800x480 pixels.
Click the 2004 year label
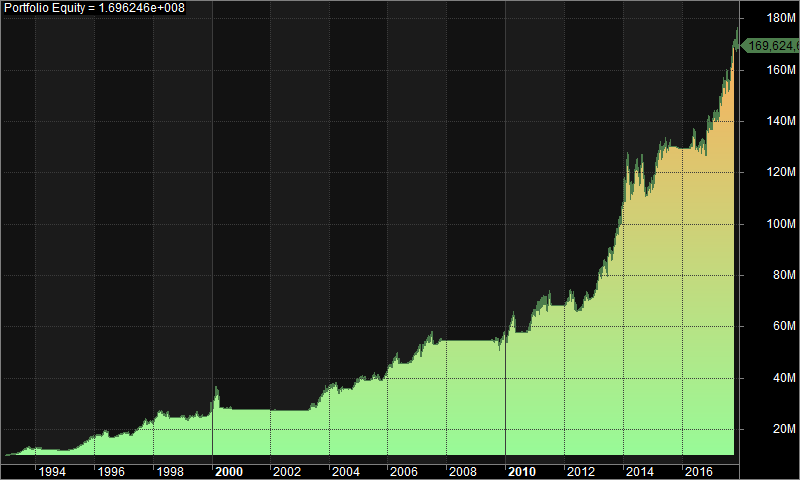pyautogui.click(x=346, y=470)
